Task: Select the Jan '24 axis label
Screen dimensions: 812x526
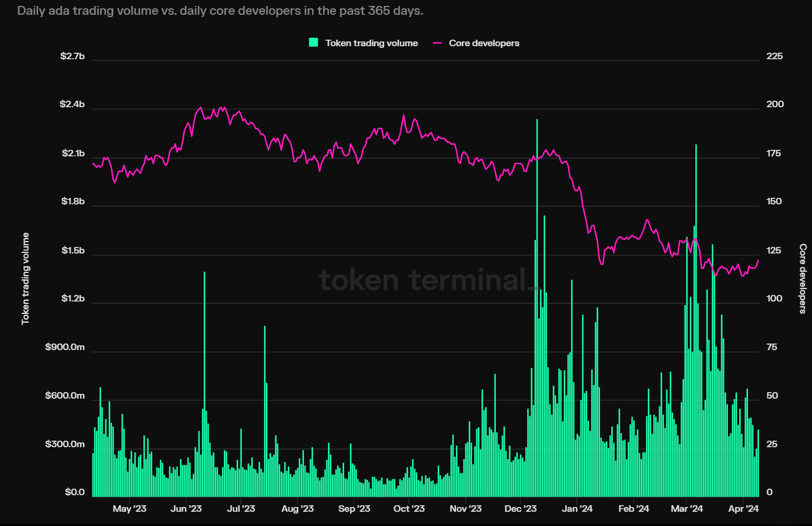Action: point(577,508)
